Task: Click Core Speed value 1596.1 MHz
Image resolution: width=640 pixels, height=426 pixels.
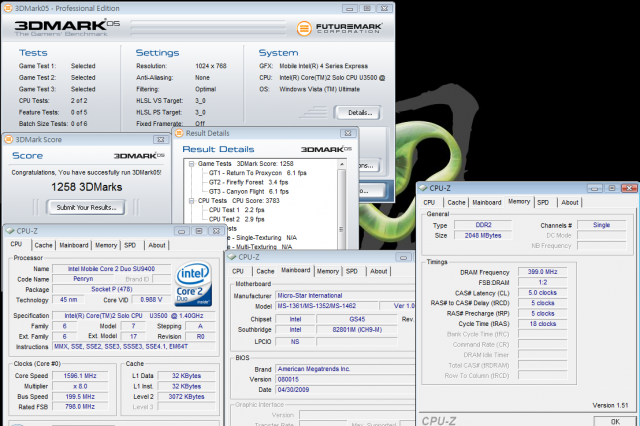Action: click(80, 376)
